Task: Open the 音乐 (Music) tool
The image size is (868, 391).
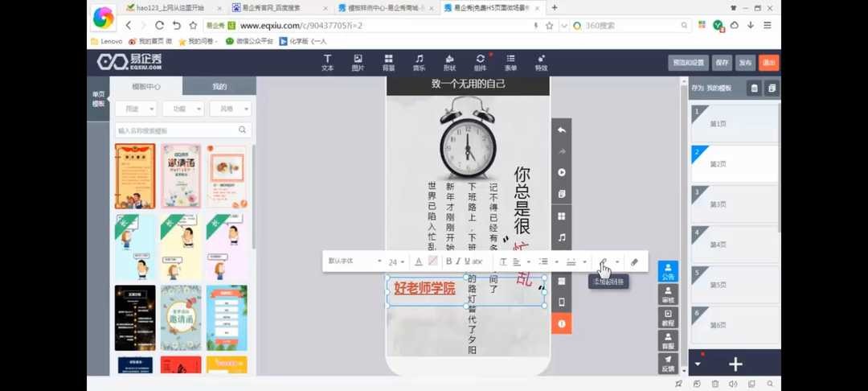Action: point(419,63)
